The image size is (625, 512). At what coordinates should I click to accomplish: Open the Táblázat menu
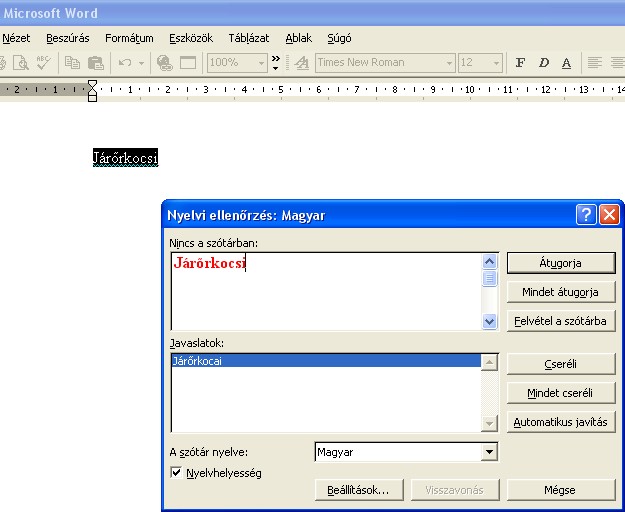(248, 38)
